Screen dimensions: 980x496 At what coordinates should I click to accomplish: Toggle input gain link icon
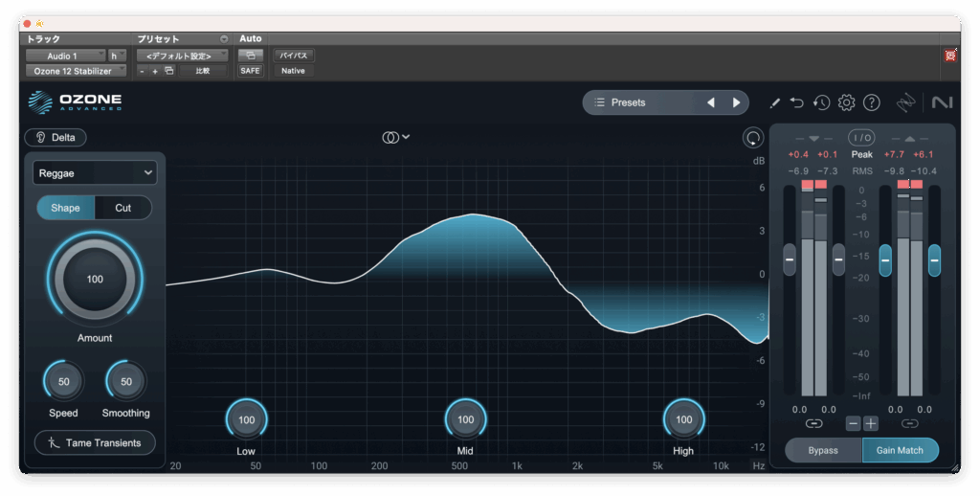tap(813, 423)
